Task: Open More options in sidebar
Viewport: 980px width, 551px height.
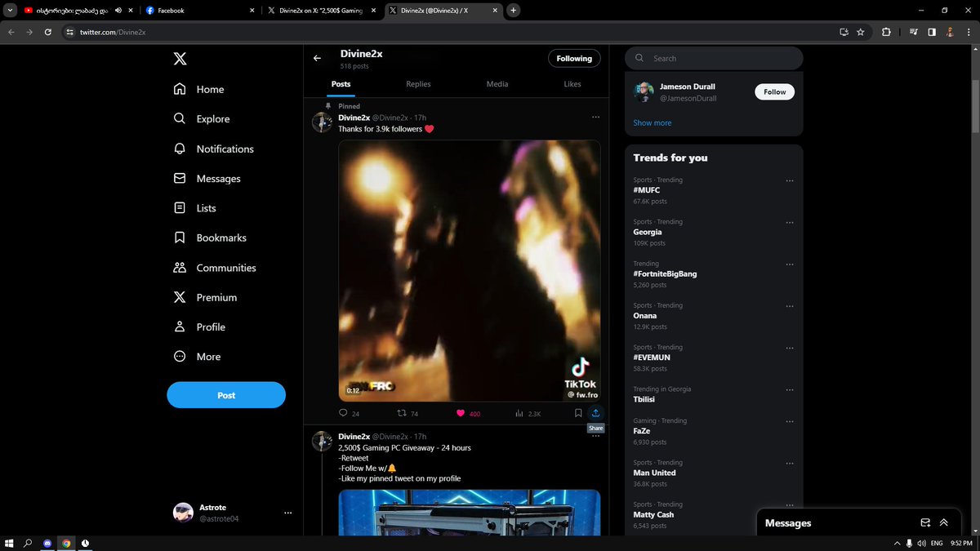Action: [198, 357]
